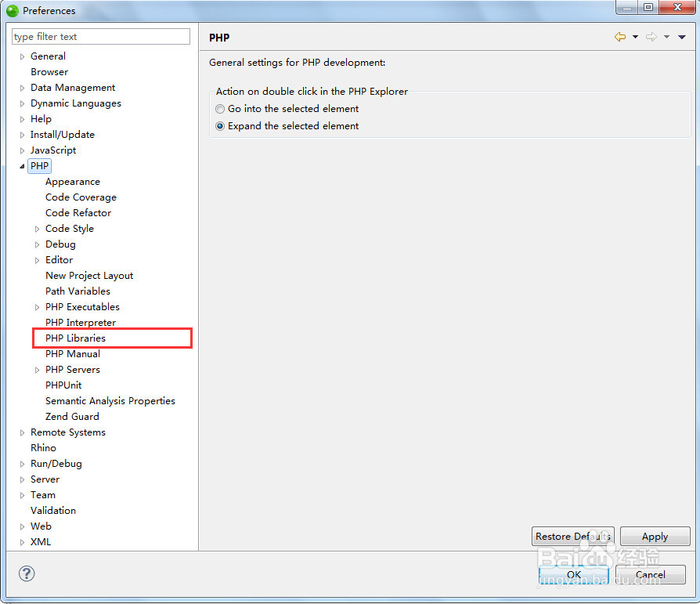Select the General label in tree
Screen dimensions: 700x604
[48, 56]
